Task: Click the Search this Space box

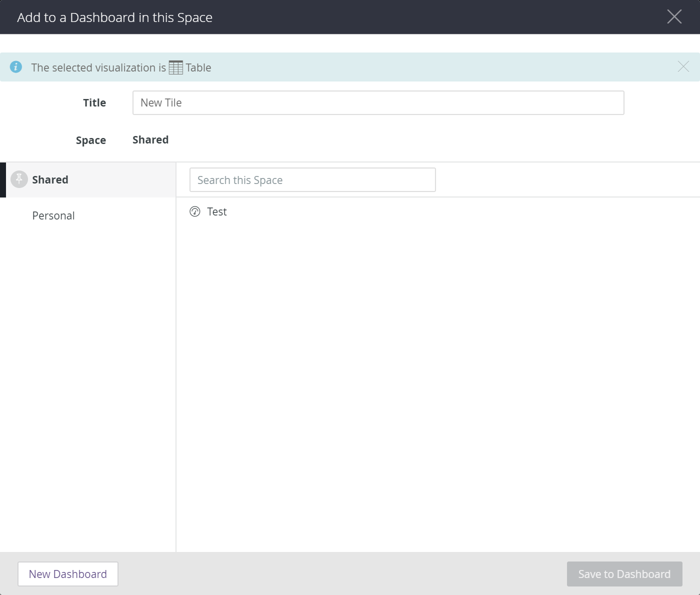Action: [x=312, y=180]
